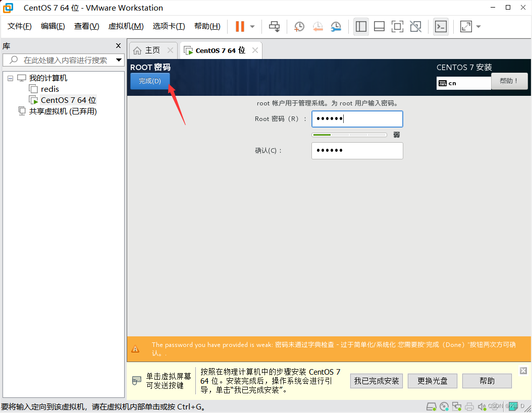
Task: Select the Send Ctrl+Alt+Del icon
Action: (274, 27)
